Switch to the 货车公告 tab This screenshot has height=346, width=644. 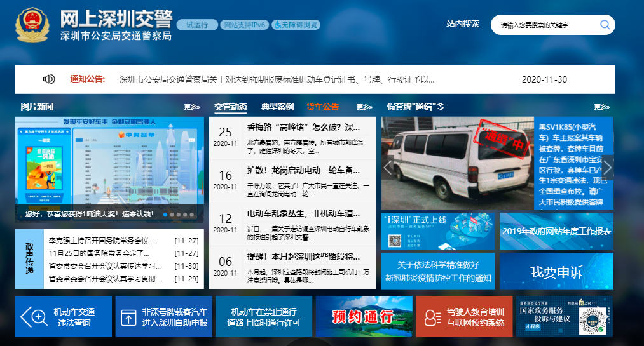pyautogui.click(x=323, y=107)
